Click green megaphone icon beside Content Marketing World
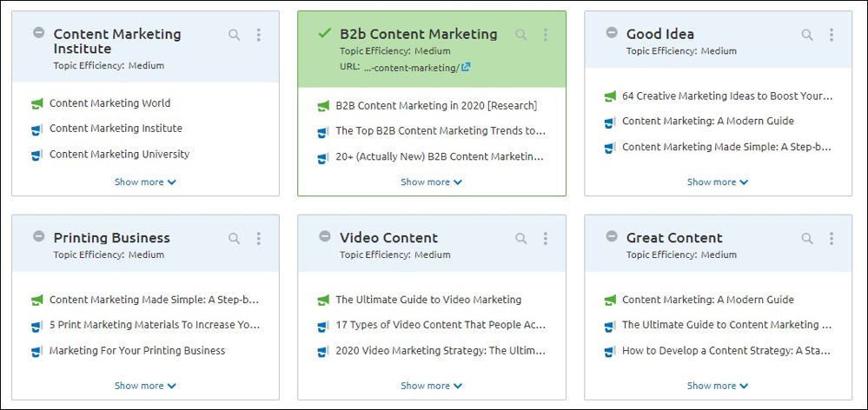868x410 pixels. (x=37, y=103)
